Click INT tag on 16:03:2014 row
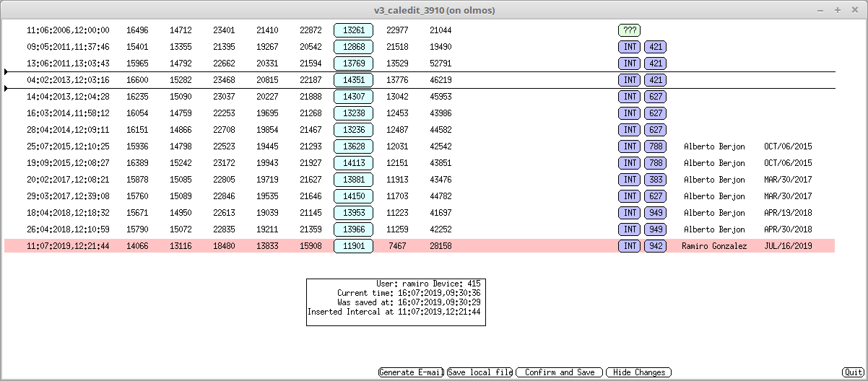The height and width of the screenshot is (381, 868). click(x=630, y=113)
